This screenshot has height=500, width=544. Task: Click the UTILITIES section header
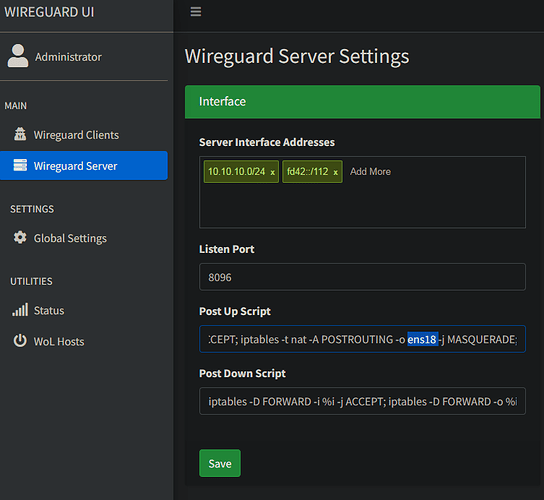point(31,281)
